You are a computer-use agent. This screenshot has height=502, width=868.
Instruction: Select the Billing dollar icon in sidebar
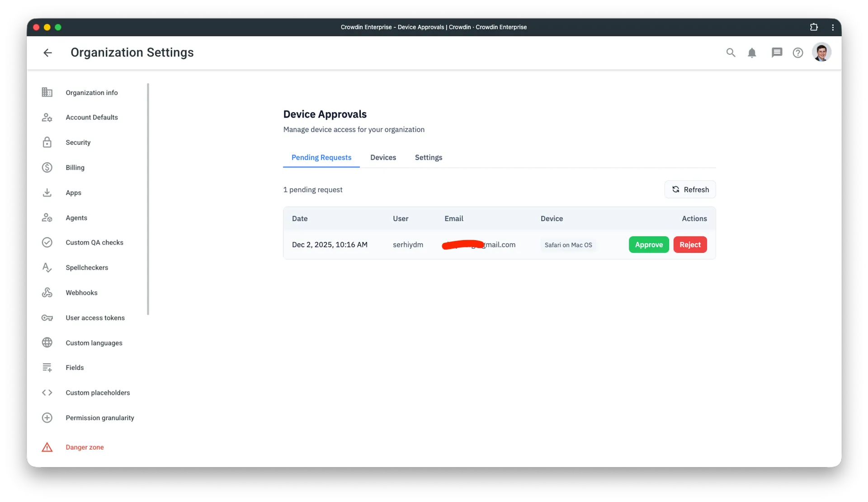click(47, 167)
